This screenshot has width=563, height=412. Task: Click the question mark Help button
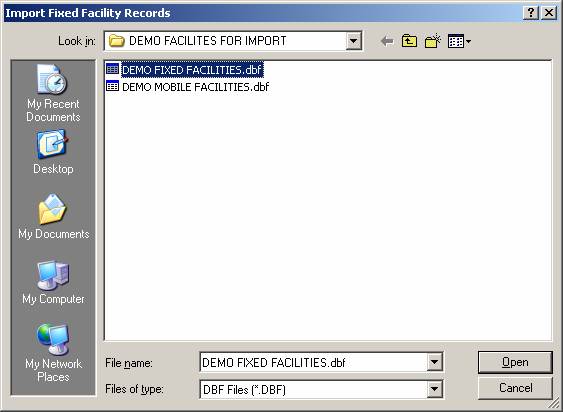(531, 13)
